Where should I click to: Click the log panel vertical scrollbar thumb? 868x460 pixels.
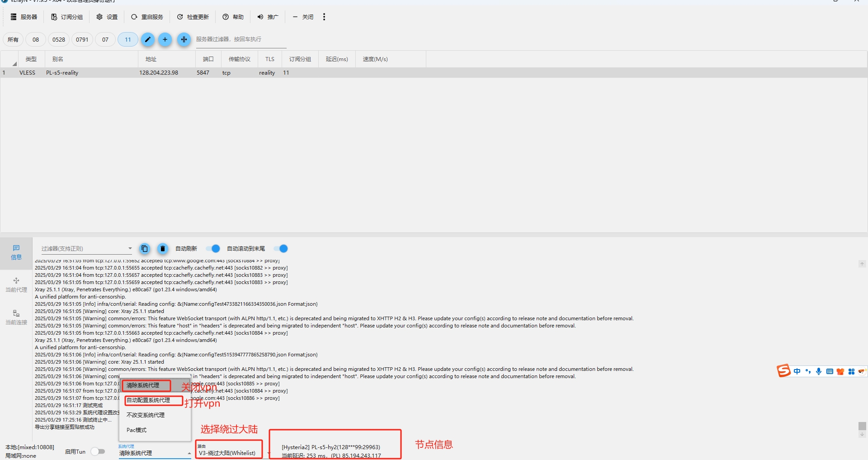(x=862, y=426)
